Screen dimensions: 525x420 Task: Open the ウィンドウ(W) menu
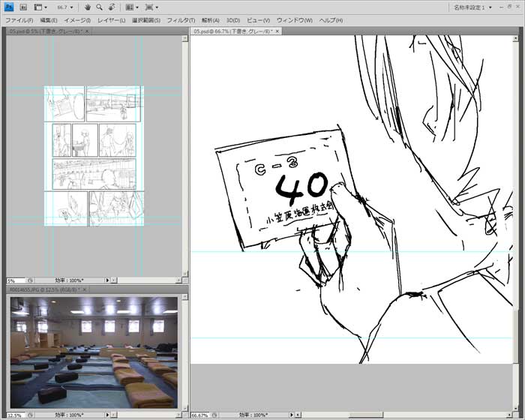point(295,19)
